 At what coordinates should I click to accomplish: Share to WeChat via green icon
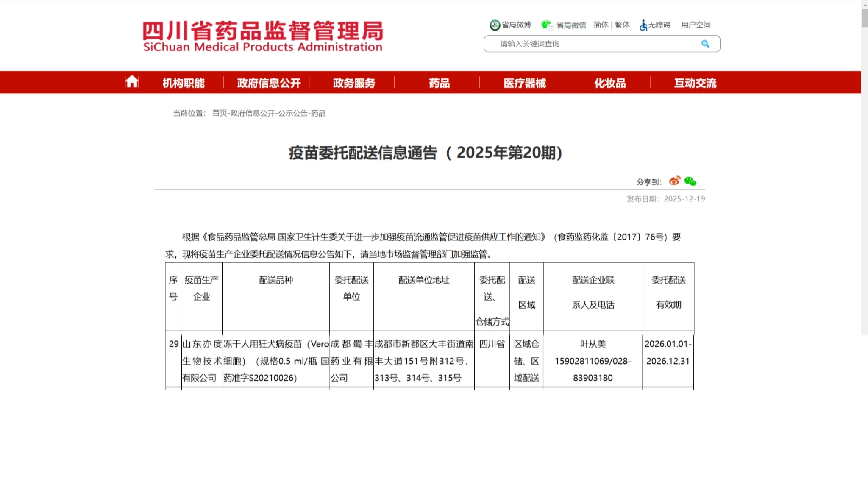pyautogui.click(x=690, y=181)
